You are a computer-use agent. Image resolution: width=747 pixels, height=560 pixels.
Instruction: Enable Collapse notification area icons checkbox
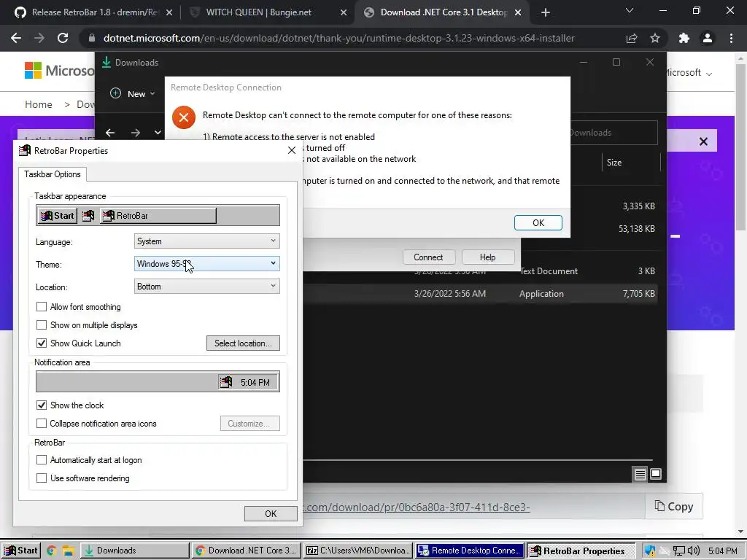click(42, 424)
